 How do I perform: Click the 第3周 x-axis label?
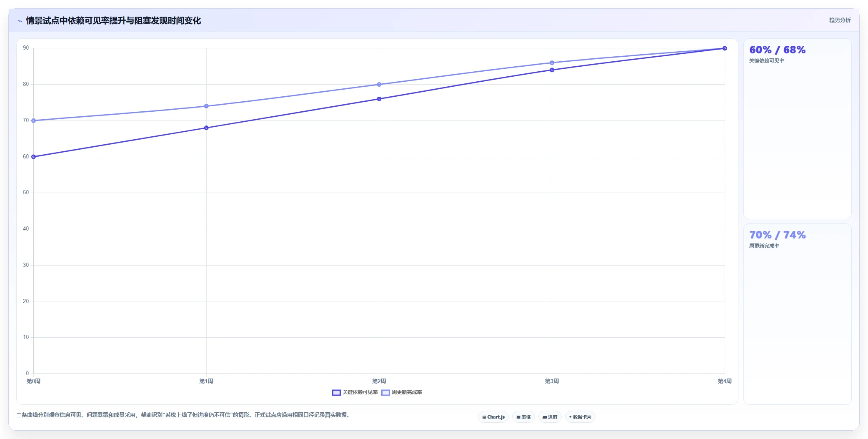pyautogui.click(x=552, y=381)
